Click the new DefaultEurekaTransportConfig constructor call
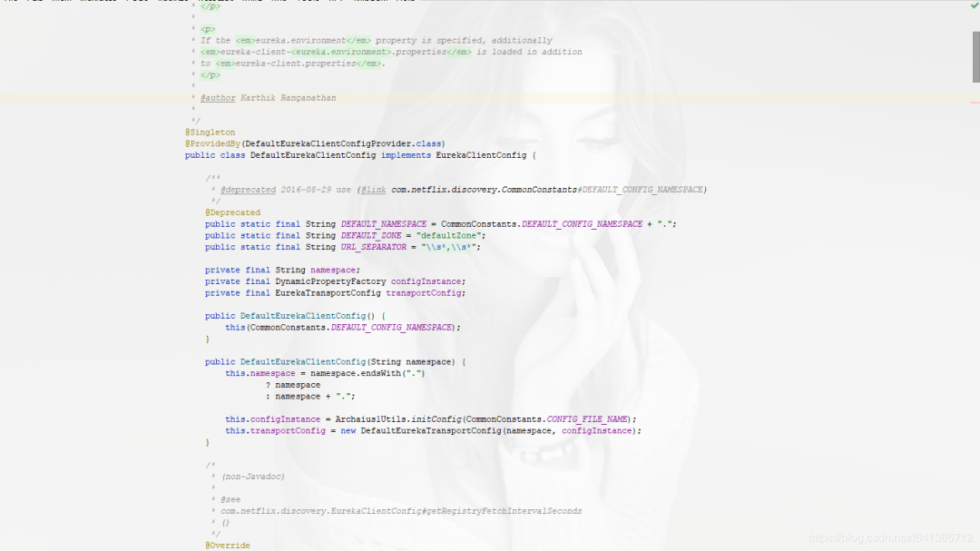Image resolution: width=980 pixels, height=551 pixels. point(431,431)
